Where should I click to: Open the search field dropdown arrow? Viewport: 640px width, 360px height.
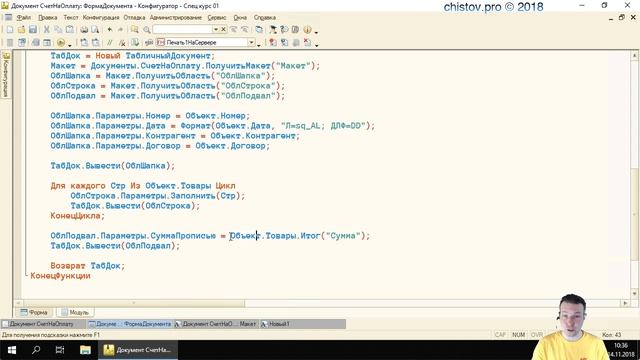[x=216, y=30]
